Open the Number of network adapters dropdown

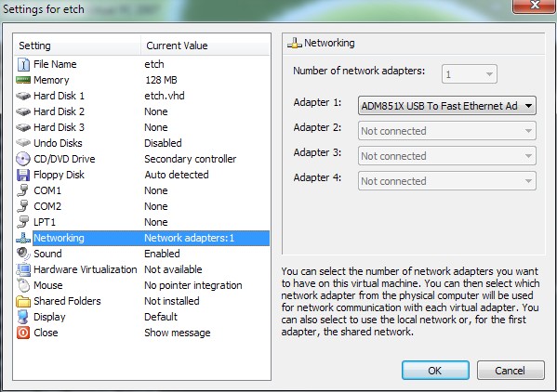coord(470,74)
